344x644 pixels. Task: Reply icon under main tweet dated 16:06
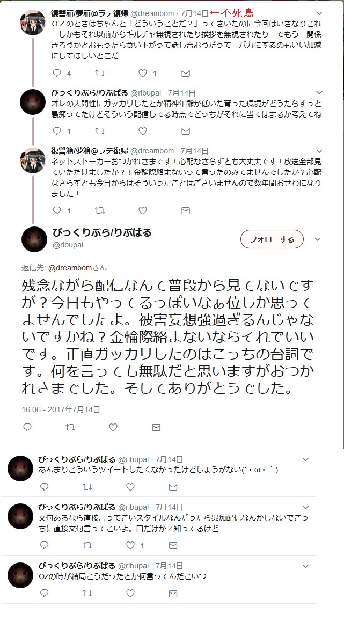[28, 428]
